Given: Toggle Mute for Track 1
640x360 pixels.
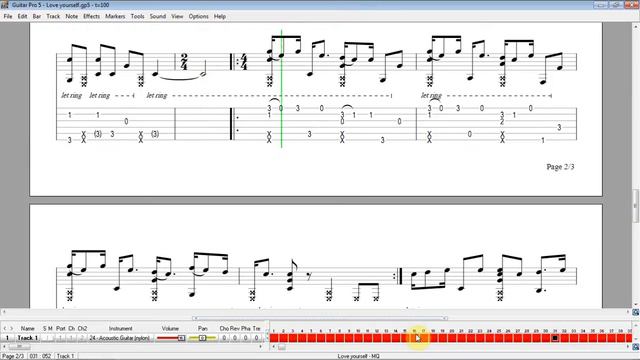Looking at the screenshot, I should 52,338.
